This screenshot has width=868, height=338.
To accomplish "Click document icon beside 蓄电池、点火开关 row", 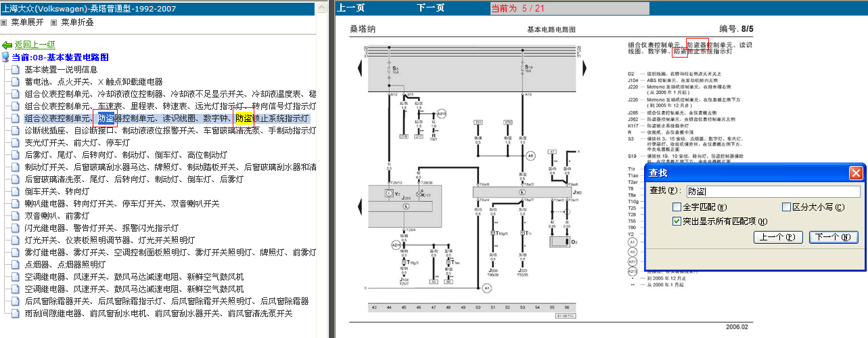I will pyautogui.click(x=16, y=81).
